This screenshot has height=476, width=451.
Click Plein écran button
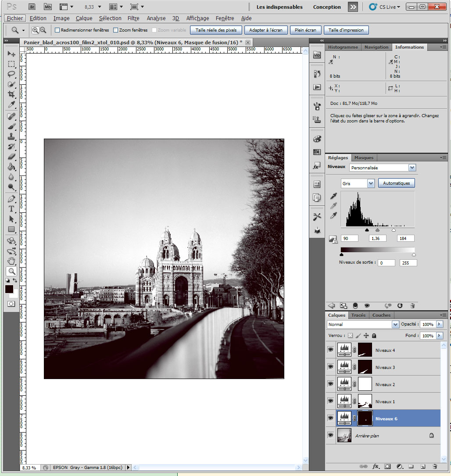point(305,30)
